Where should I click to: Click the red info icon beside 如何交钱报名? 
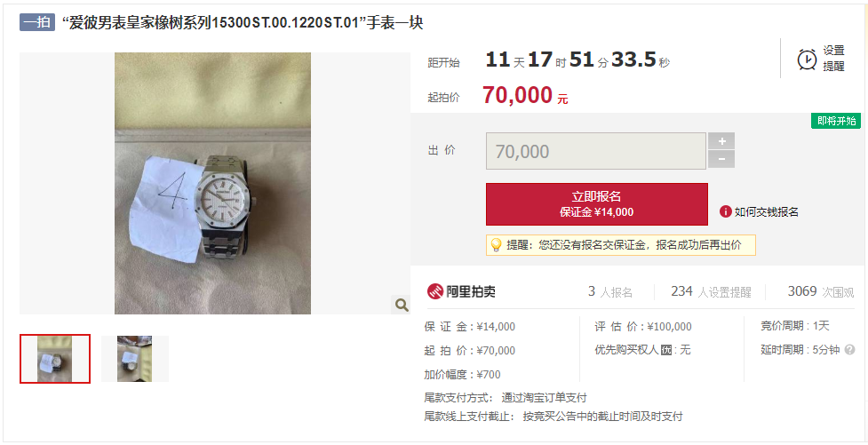(725, 211)
